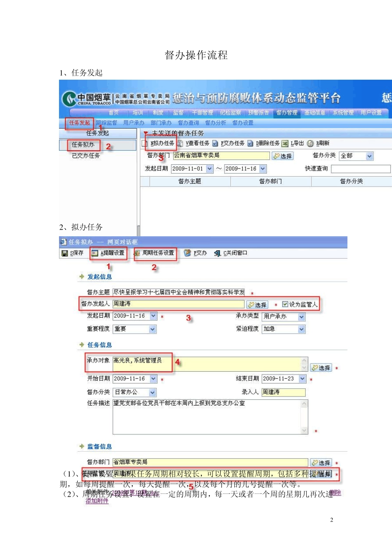
Task: Toggle the 设为监管人 checkbox
Action: (x=285, y=304)
